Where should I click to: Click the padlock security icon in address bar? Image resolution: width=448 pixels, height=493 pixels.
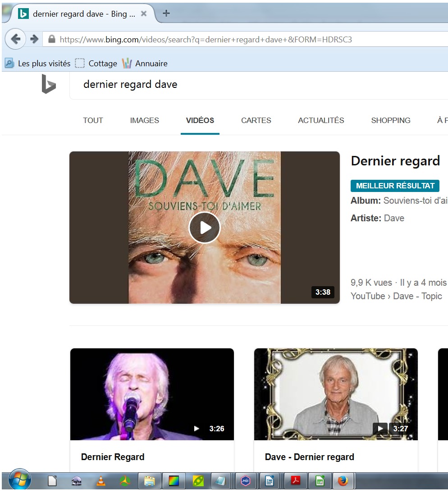click(x=52, y=39)
